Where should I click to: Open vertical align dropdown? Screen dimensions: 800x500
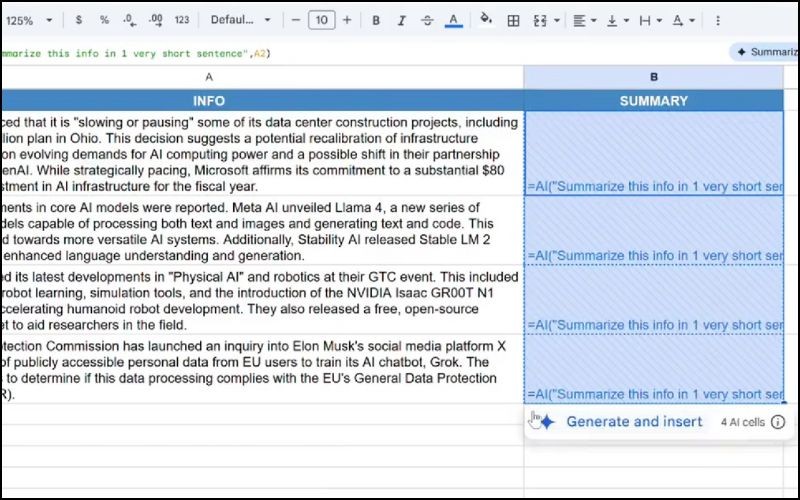coord(617,20)
